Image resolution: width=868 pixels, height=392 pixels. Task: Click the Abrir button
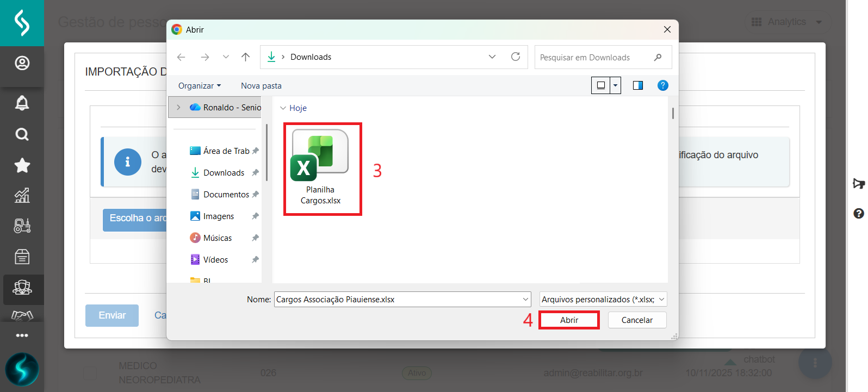tap(569, 320)
